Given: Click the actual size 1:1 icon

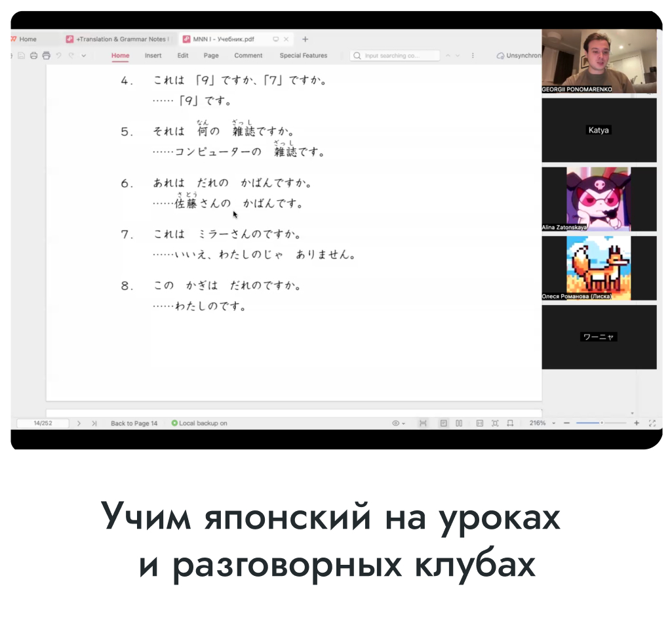Looking at the screenshot, I should pyautogui.click(x=479, y=423).
